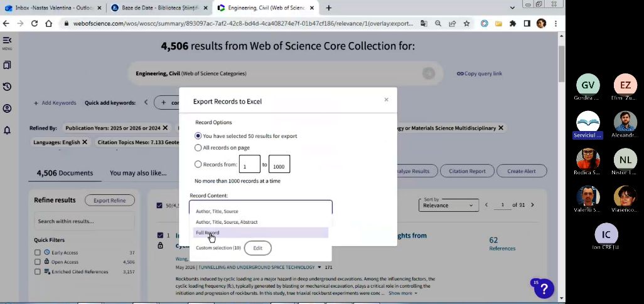Toggle the Early Access quick filter checkbox
Screen dimensions: 644x304
coord(38,253)
